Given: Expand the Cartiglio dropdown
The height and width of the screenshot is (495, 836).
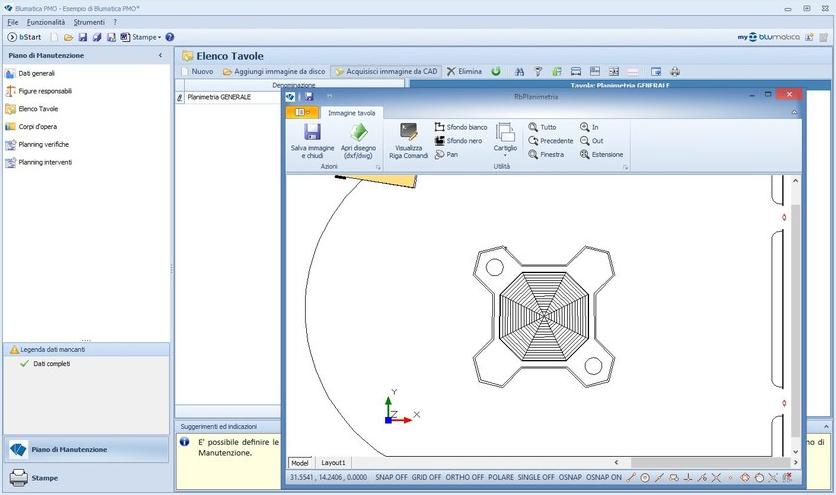Looking at the screenshot, I should pos(505,155).
